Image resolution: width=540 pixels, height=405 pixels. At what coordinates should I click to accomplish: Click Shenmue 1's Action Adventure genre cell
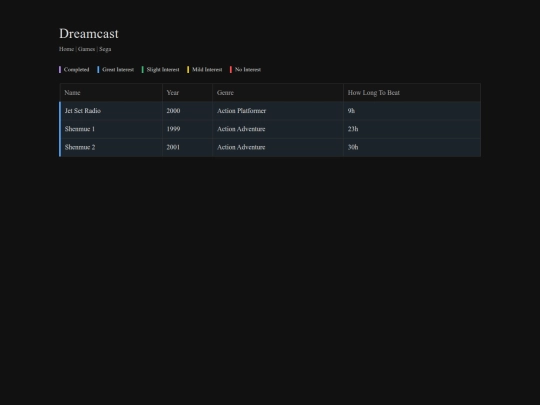coord(278,129)
